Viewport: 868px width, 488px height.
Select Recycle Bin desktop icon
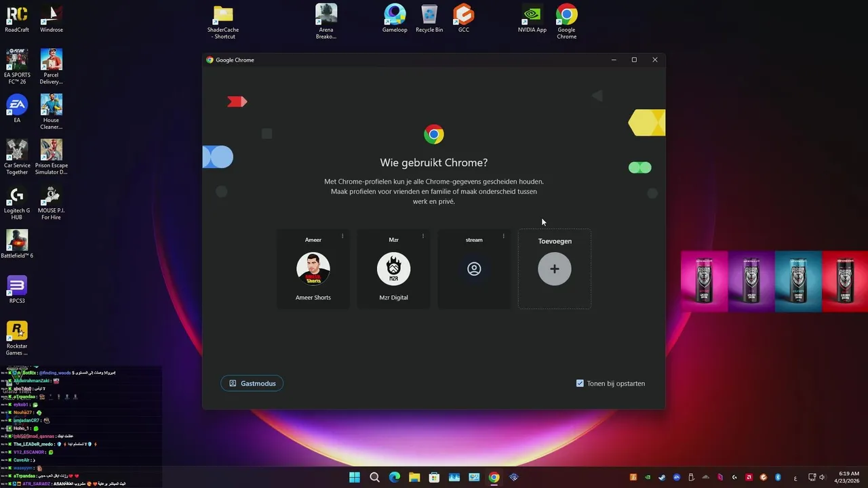(429, 19)
